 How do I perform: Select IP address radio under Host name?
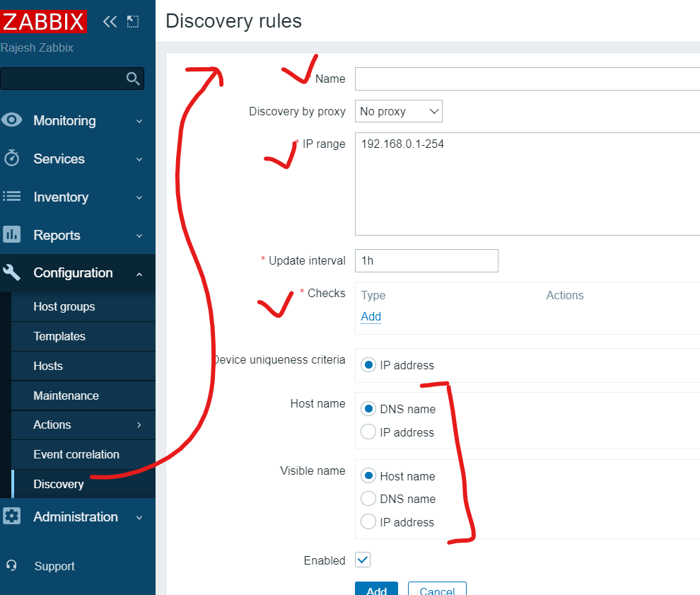click(x=368, y=432)
